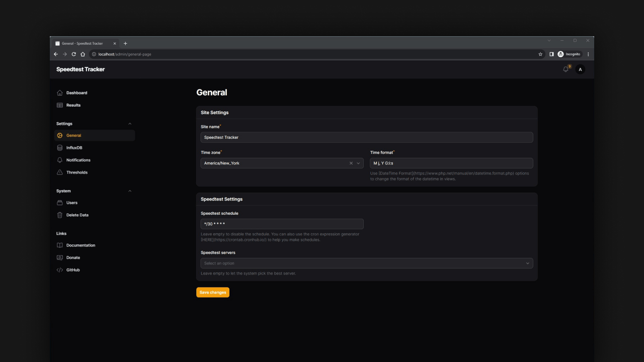Open the Documentation link
Image resolution: width=644 pixels, height=362 pixels.
tap(80, 245)
